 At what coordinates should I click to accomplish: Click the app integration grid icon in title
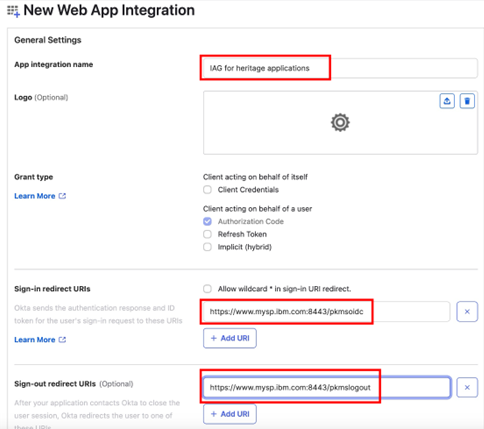point(13,11)
